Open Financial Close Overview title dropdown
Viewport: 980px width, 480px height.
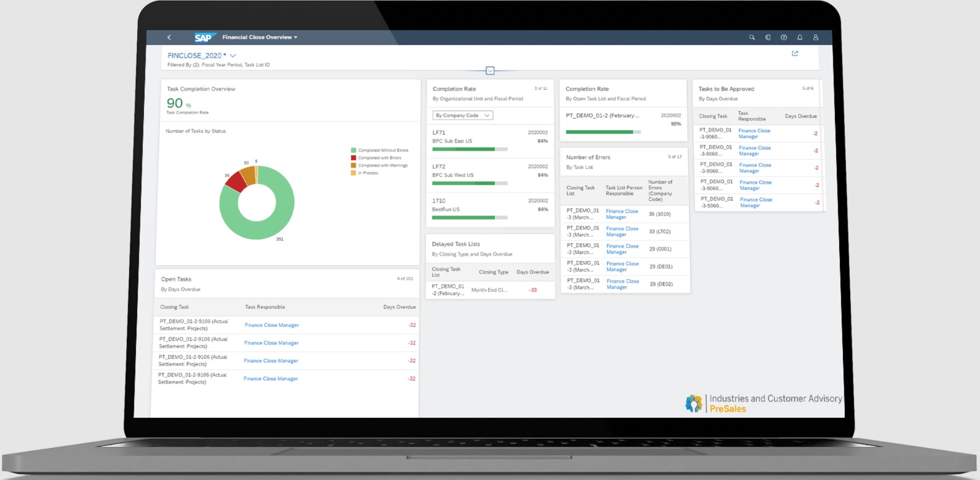click(x=260, y=37)
